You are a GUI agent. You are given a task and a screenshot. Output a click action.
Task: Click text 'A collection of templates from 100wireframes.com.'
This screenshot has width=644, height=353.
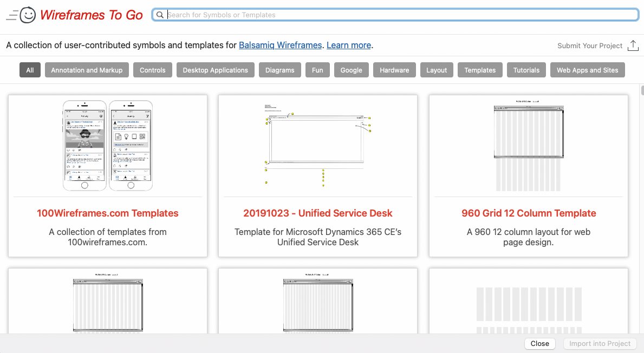tap(108, 237)
